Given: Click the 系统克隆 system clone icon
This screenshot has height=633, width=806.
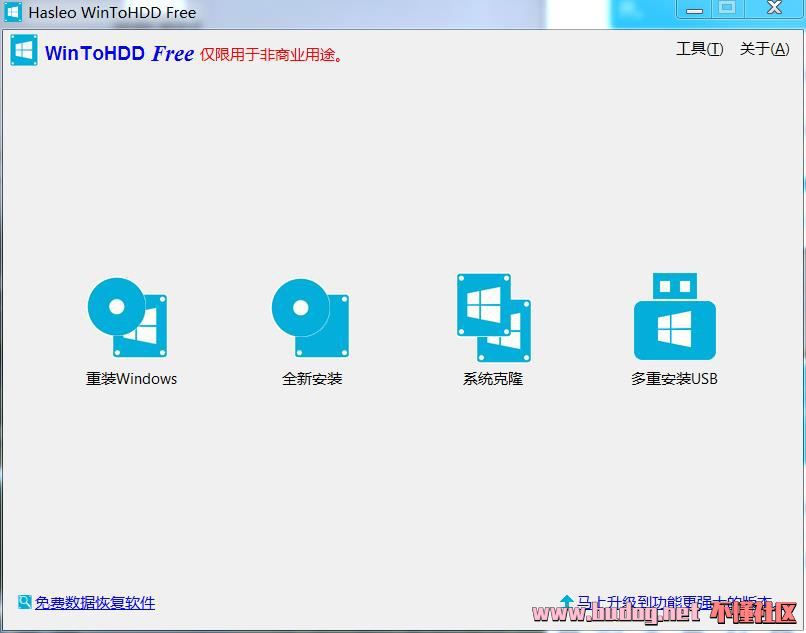Looking at the screenshot, I should [x=494, y=318].
